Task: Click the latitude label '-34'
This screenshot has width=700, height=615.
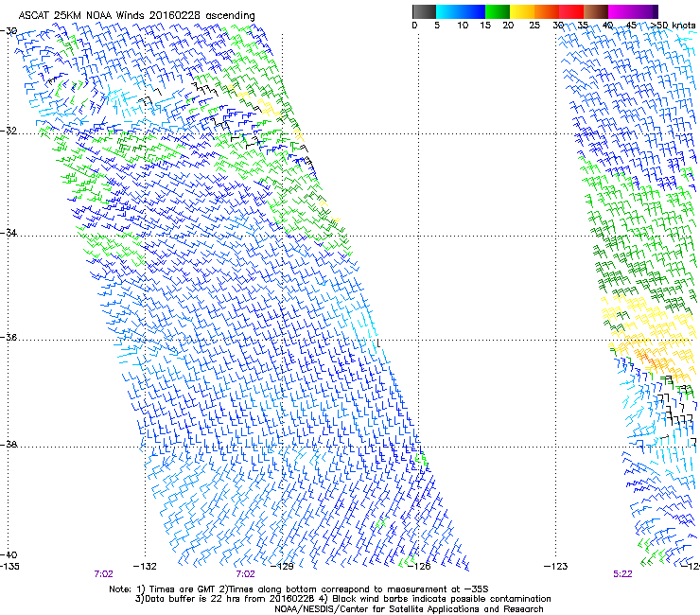Action: (9, 233)
